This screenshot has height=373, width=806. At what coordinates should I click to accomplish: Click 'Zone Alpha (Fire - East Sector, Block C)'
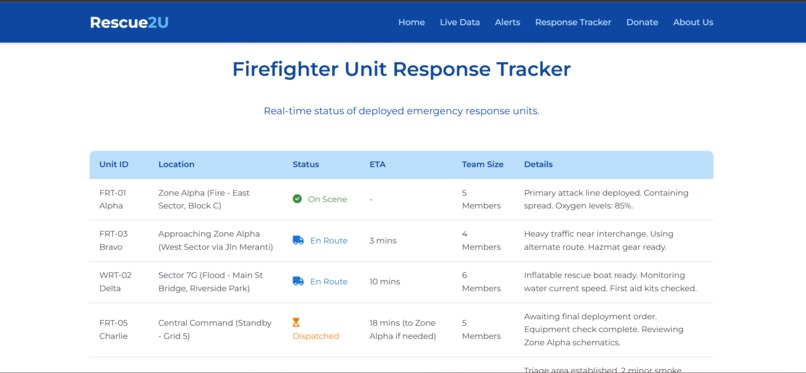pyautogui.click(x=204, y=199)
